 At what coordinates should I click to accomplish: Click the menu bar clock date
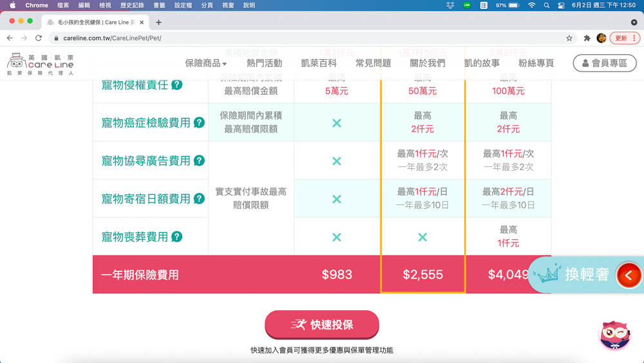(x=604, y=5)
